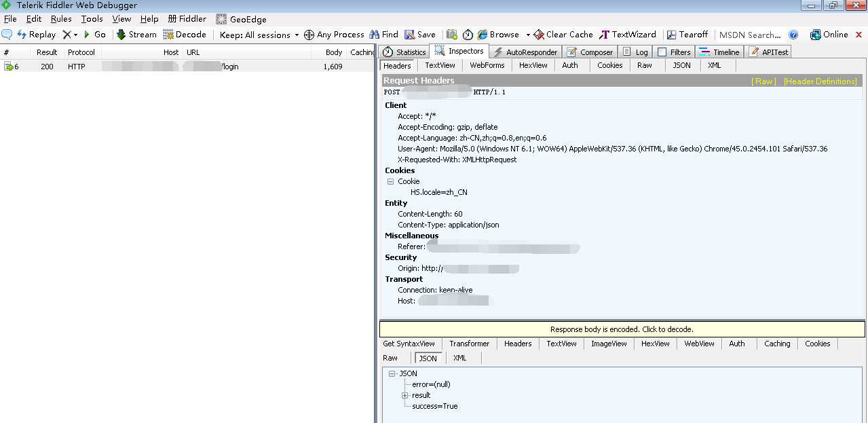Switch to the Inspectors tab
This screenshot has width=868, height=423.
(459, 51)
